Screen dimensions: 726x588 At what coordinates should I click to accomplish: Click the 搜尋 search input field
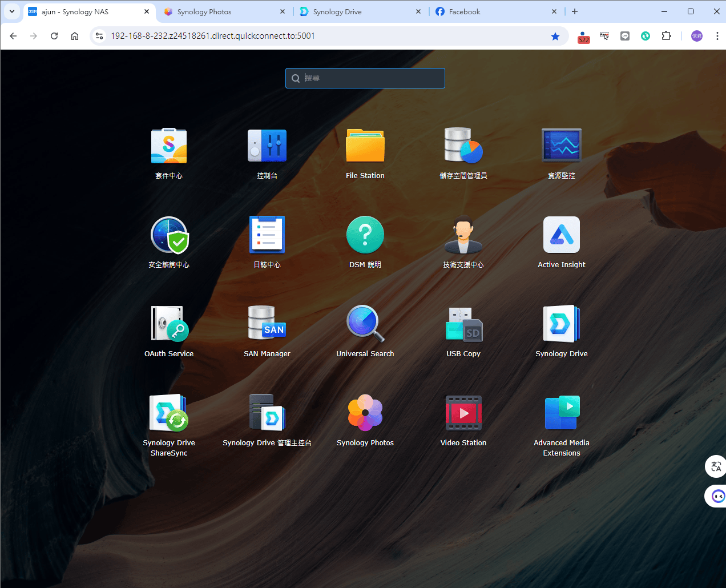tap(365, 78)
